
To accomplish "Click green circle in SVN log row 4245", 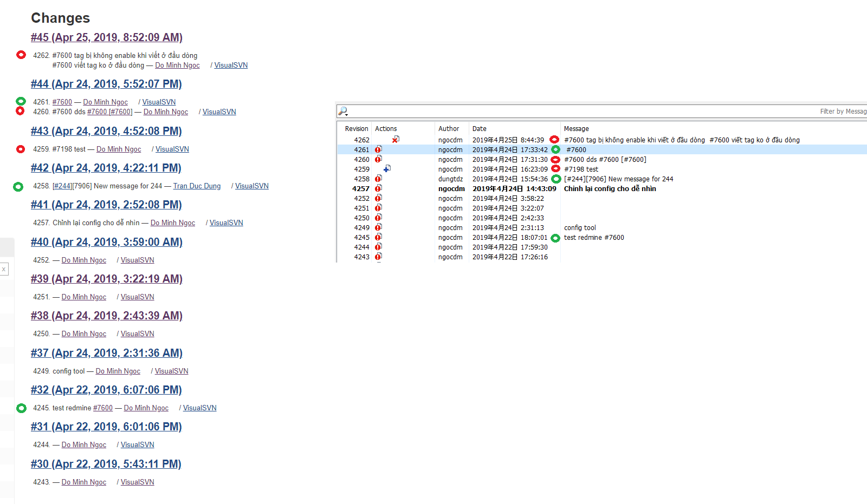I will click(555, 238).
